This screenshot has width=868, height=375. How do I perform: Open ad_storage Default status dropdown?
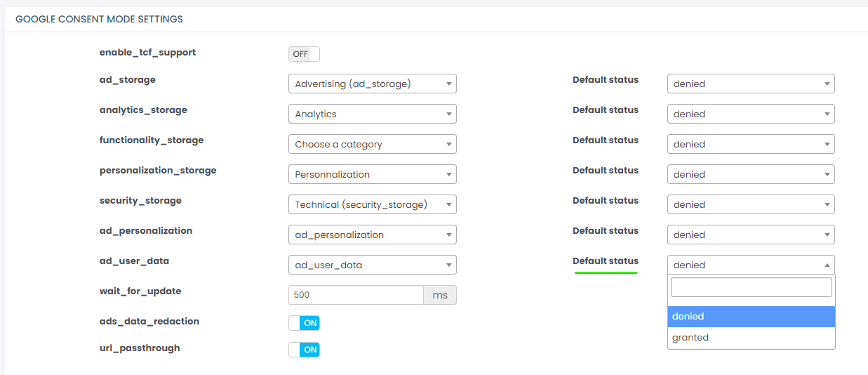tap(751, 84)
